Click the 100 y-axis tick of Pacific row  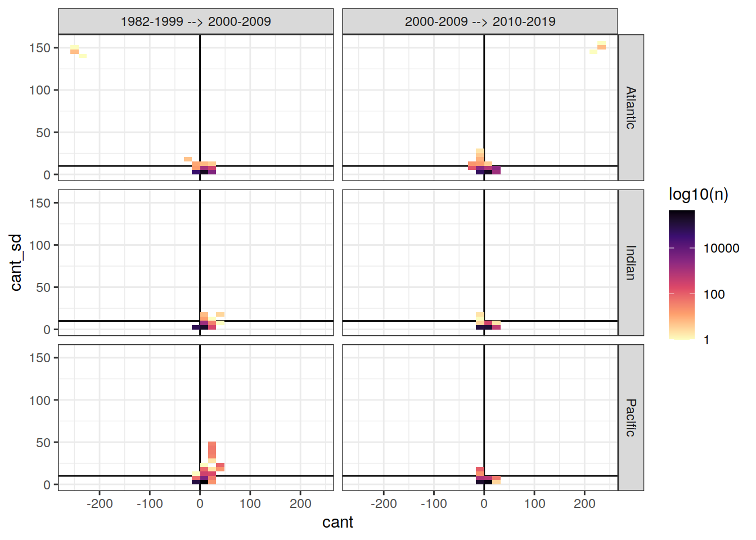tap(40, 400)
